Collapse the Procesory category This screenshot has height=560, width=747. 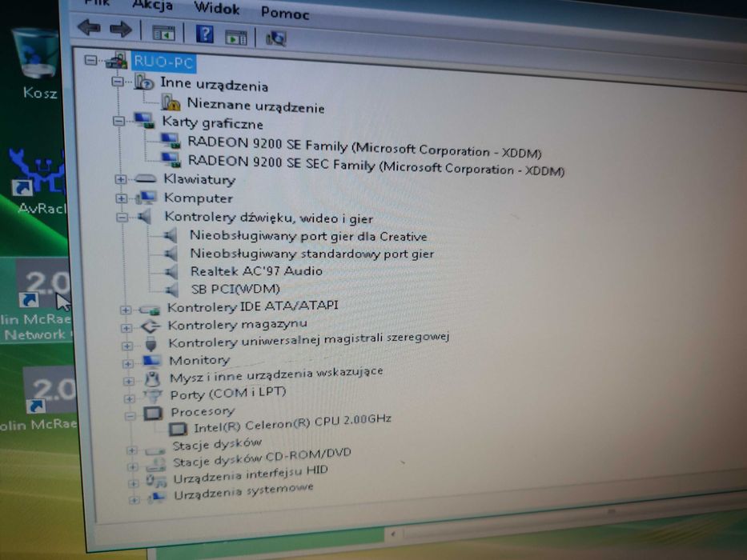click(130, 416)
